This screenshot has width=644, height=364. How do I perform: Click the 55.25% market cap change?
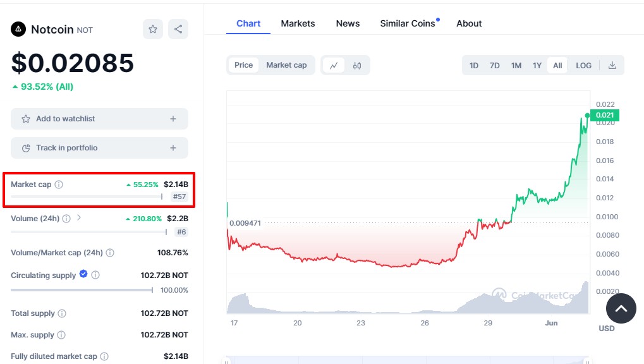pyautogui.click(x=142, y=185)
